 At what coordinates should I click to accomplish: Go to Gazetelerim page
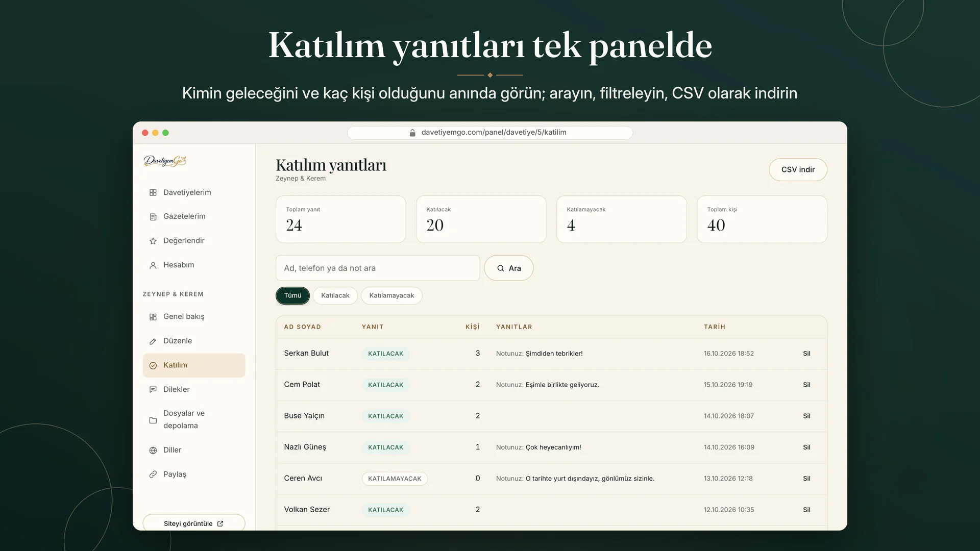pyautogui.click(x=194, y=216)
